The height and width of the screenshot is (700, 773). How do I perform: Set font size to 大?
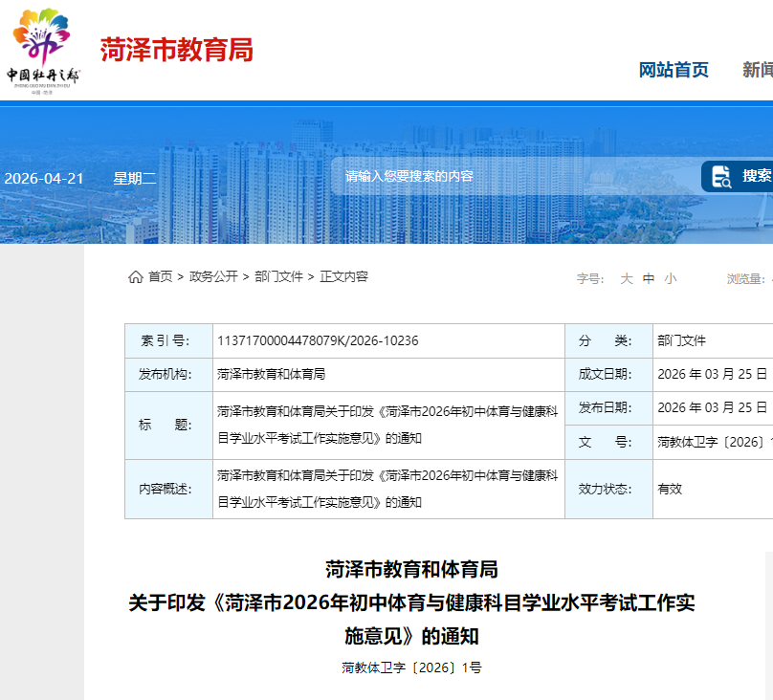(627, 278)
